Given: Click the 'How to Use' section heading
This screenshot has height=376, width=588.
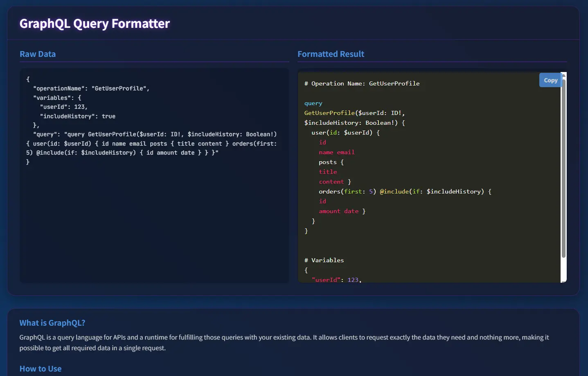Looking at the screenshot, I should [x=40, y=368].
